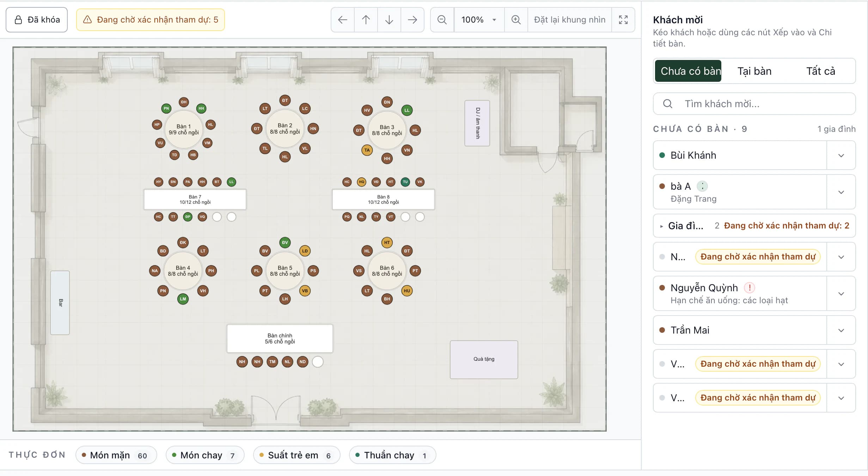Expand the bà A guest card chevron
The width and height of the screenshot is (868, 476).
(841, 192)
